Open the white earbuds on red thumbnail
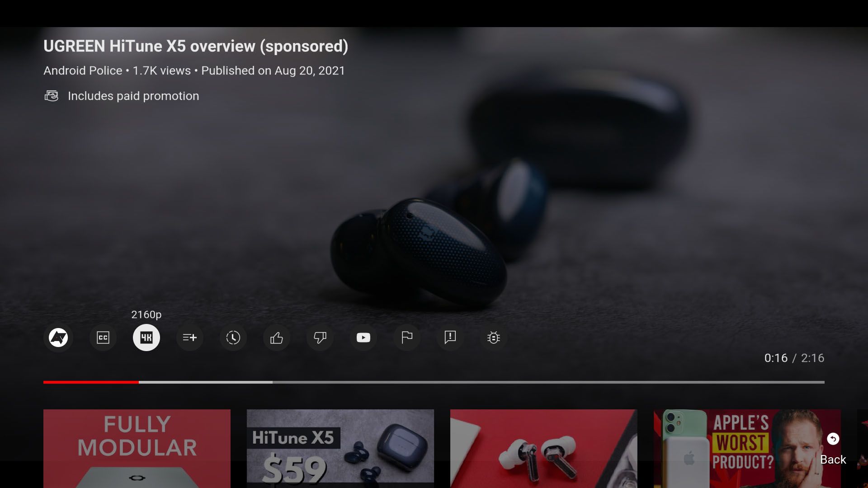 (544, 448)
